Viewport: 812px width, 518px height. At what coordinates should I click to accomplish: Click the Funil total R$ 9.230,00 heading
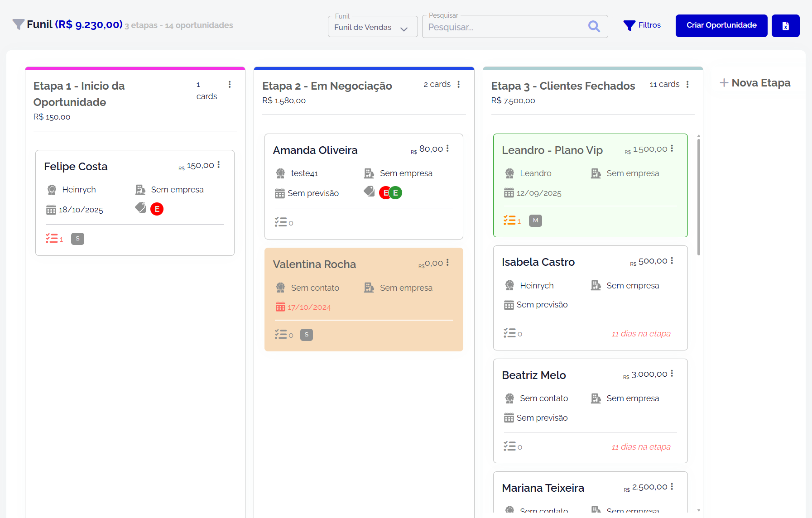click(x=89, y=24)
